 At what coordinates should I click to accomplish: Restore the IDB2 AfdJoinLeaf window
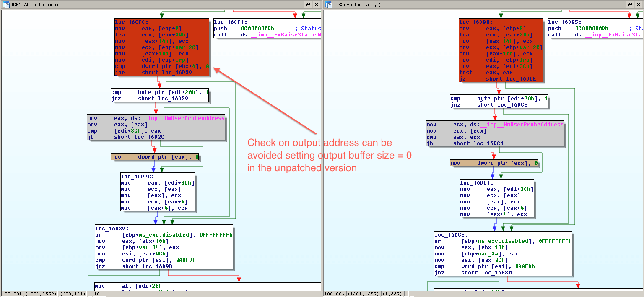(x=630, y=4)
